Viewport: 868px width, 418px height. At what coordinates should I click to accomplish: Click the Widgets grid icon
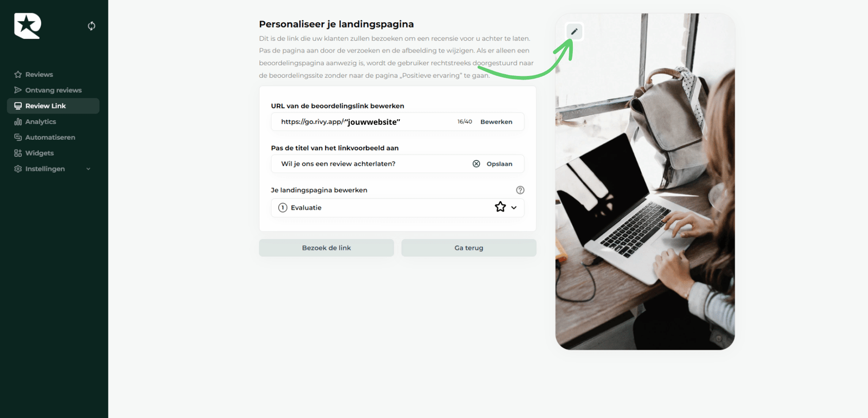(18, 153)
